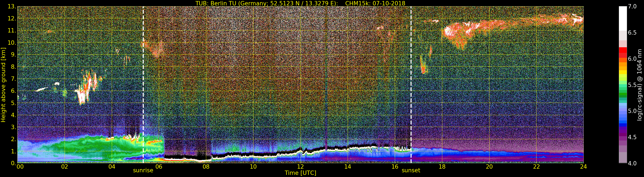The width and height of the screenshot is (644, 177).
Task: Click the white dashed sunset line
Action: pyautogui.click(x=411, y=85)
